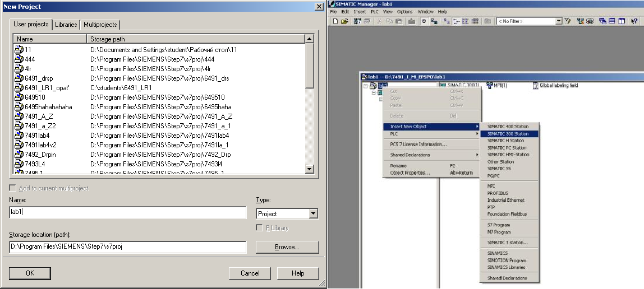Image resolution: width=644 pixels, height=289 pixels.
Task: Click the project icon next to 6491_LR1_opat'
Action: 19,88
